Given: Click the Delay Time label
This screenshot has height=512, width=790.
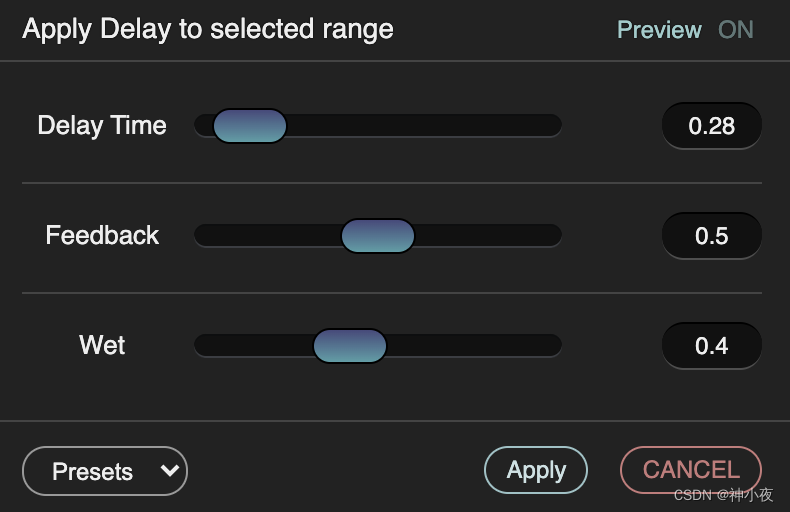Looking at the screenshot, I should 102,126.
